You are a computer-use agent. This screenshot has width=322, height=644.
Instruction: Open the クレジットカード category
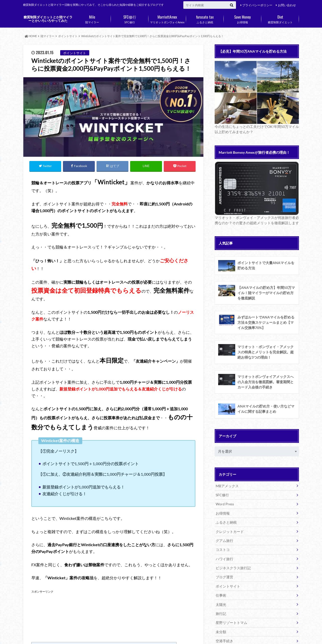coord(257,532)
